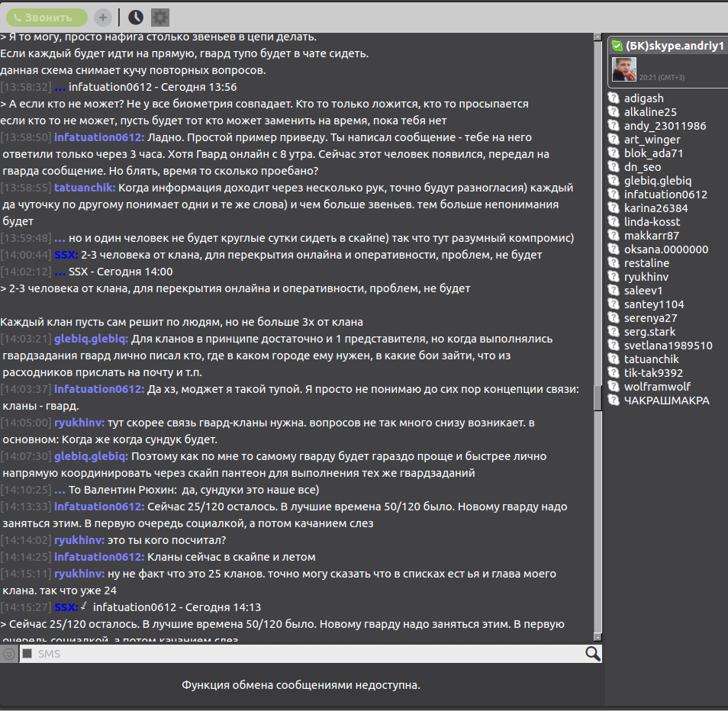The height and width of the screenshot is (711, 728).
Task: Click the scrollbar down arrow
Action: tap(598, 637)
